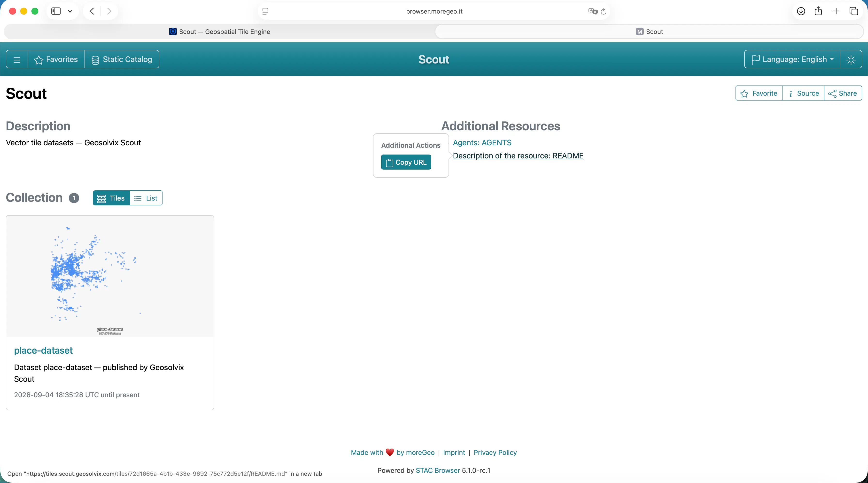Open the Privacy Policy page

point(495,452)
